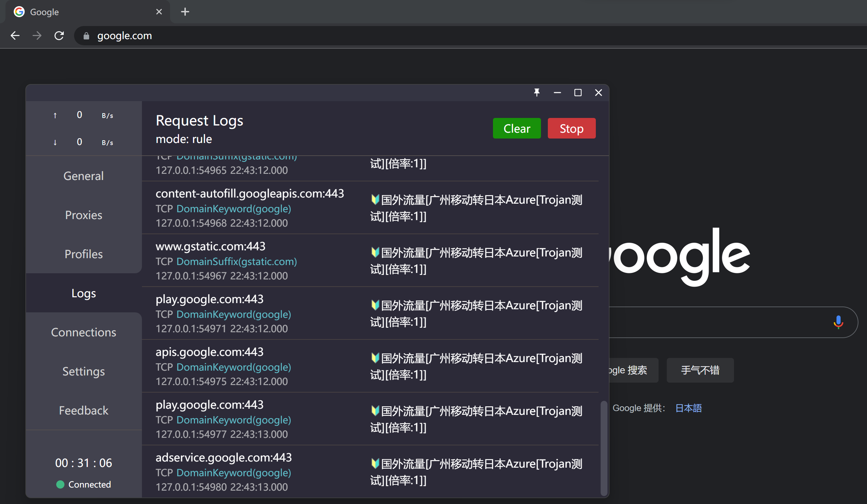Click the 127.0.0.1:54980 timestamp line
Viewport: 867px width, 504px height.
click(221, 487)
